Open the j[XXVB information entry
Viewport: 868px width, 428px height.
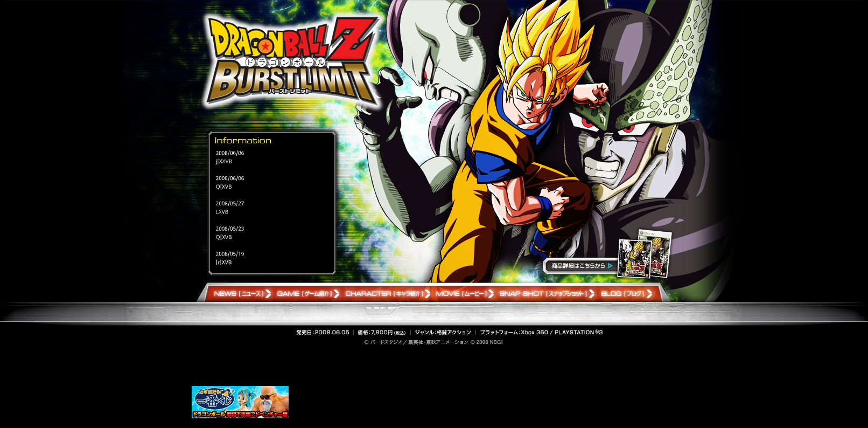tap(224, 162)
